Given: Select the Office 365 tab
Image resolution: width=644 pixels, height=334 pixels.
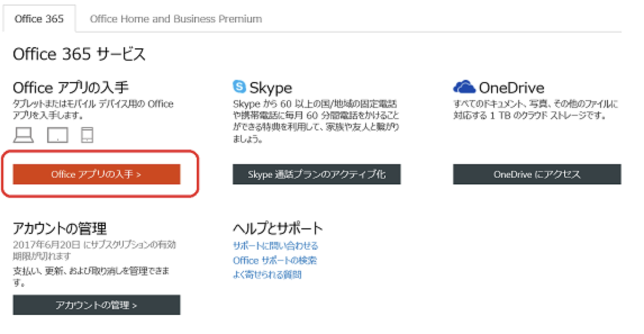Looking at the screenshot, I should tap(39, 19).
